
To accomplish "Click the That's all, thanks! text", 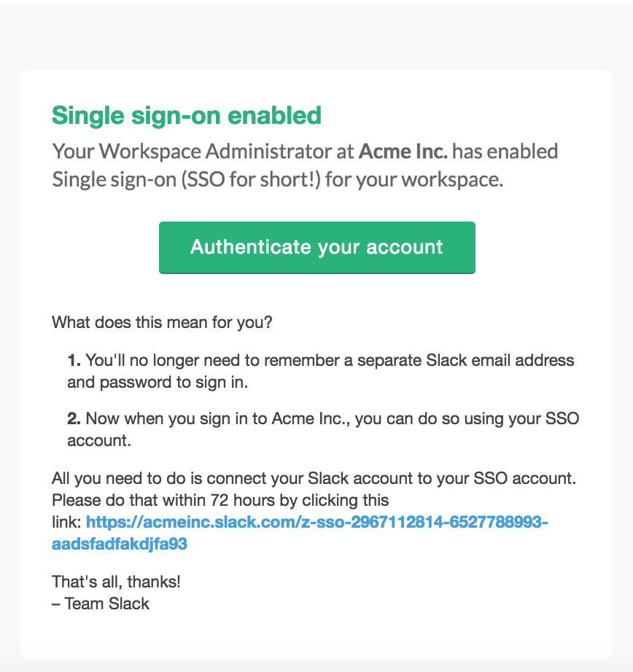I will click(116, 582).
